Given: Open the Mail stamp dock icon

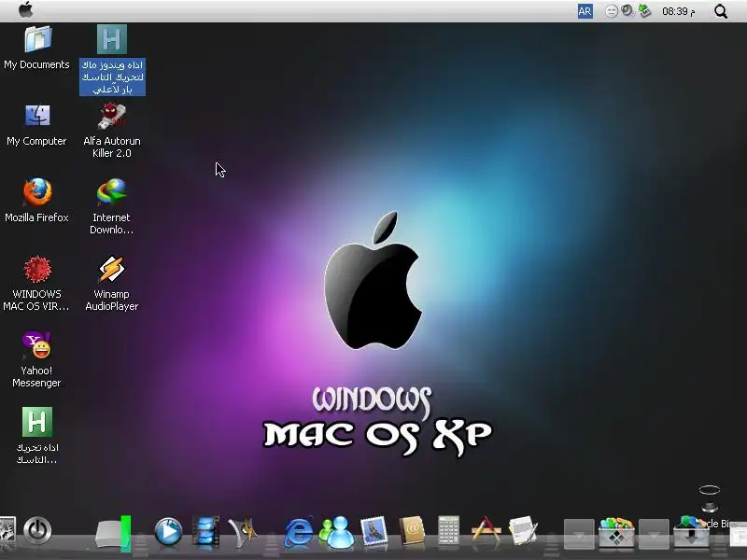Looking at the screenshot, I should [x=374, y=531].
